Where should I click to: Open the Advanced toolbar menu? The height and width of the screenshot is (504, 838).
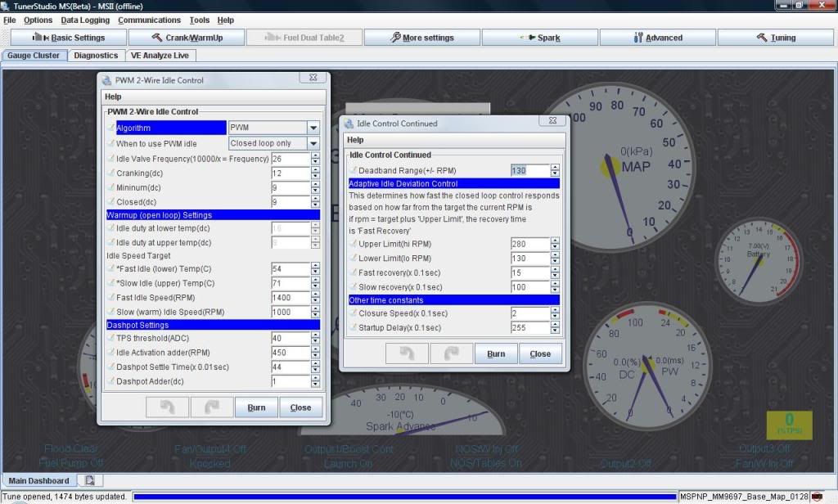[x=658, y=38]
